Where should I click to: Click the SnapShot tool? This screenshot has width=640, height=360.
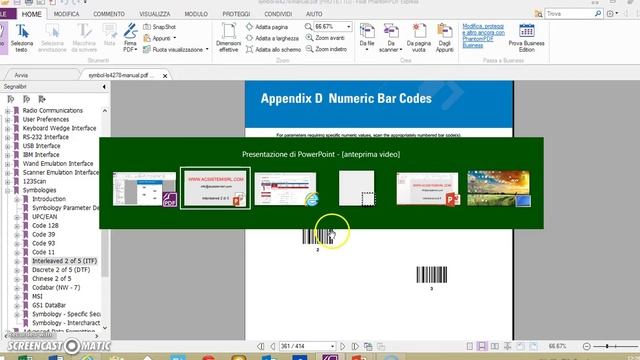159,27
